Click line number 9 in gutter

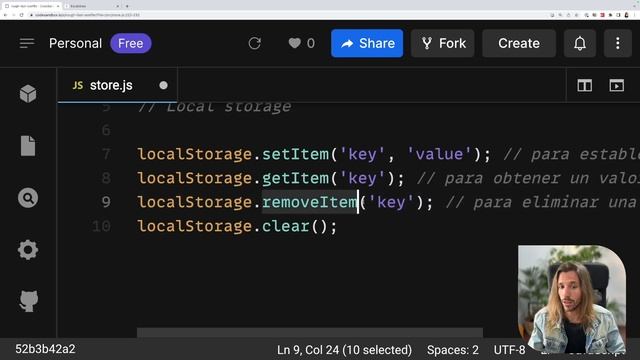tap(106, 202)
